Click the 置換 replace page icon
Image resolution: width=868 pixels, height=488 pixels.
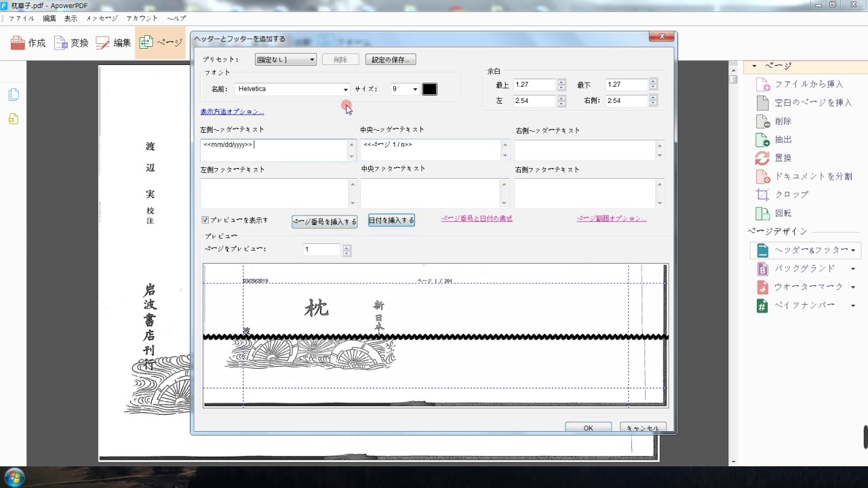tap(763, 158)
